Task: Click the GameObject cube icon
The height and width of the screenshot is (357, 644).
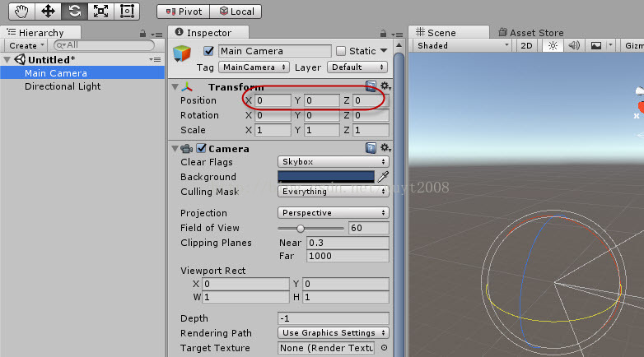Action: (x=182, y=53)
